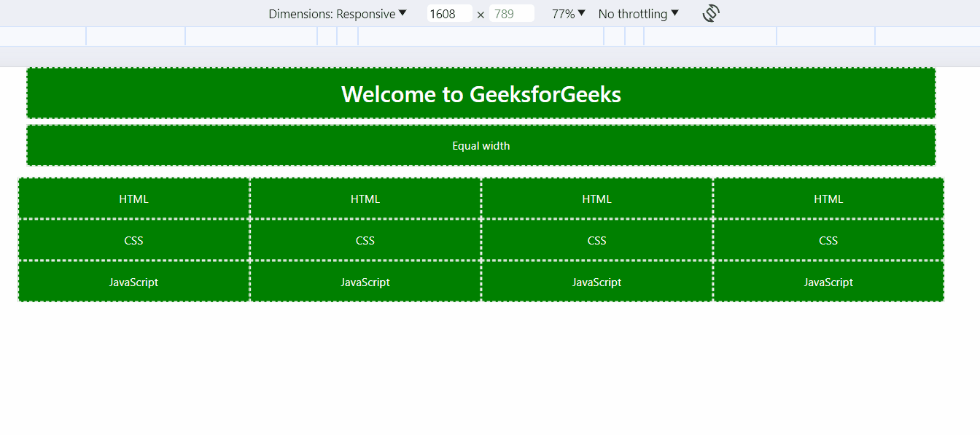Click the Welcome to GeeksforGeeks heading
Screen dimensions: 980x435
click(x=481, y=93)
